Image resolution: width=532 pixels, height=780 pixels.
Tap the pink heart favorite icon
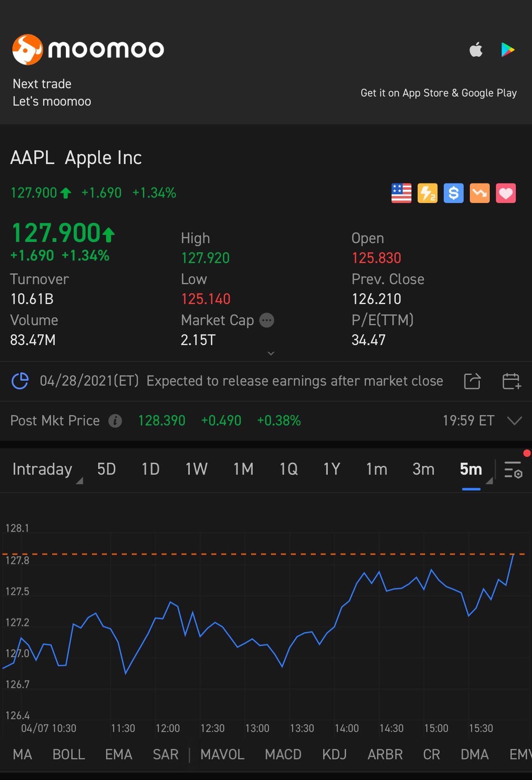click(x=506, y=193)
